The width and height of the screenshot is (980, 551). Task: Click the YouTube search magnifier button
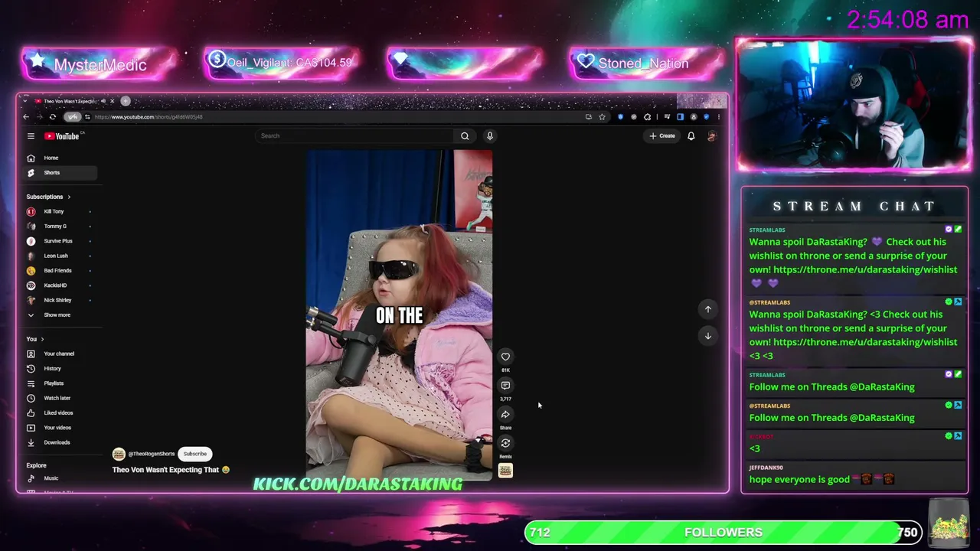pos(465,136)
